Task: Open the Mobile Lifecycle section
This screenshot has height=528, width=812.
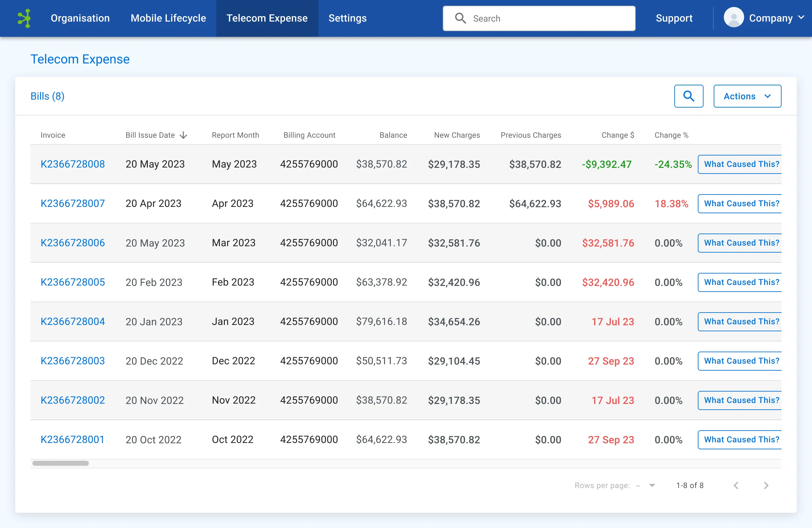Action: tap(168, 18)
